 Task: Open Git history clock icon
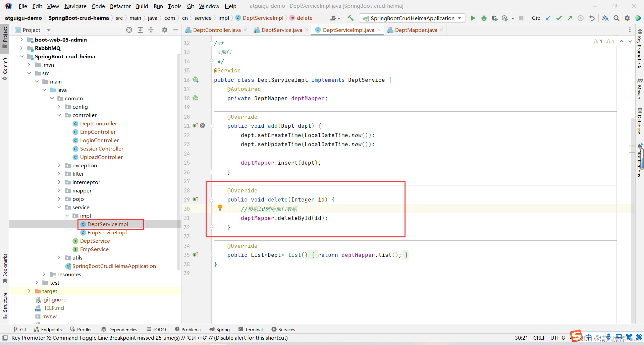click(581, 18)
